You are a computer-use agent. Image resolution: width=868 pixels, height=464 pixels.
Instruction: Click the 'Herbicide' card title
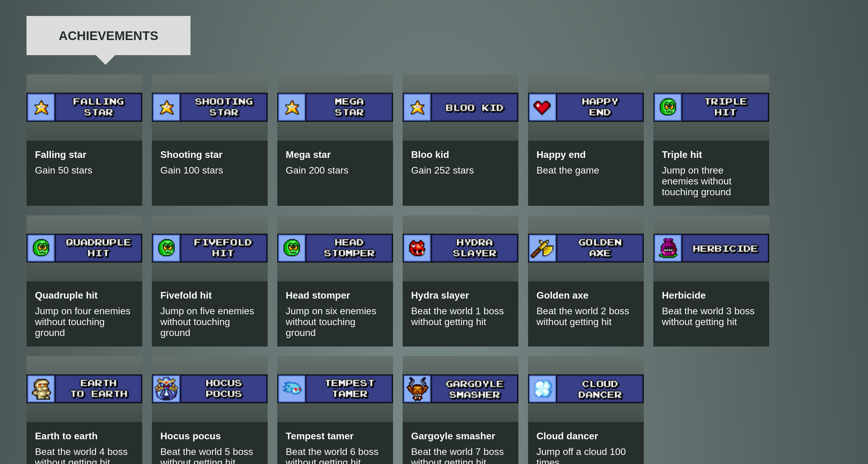tap(683, 296)
